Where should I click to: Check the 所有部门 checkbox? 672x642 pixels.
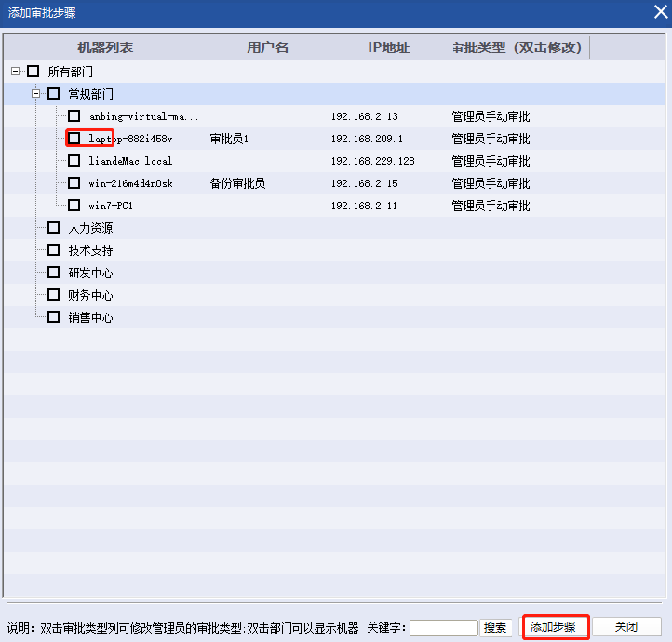[x=33, y=71]
